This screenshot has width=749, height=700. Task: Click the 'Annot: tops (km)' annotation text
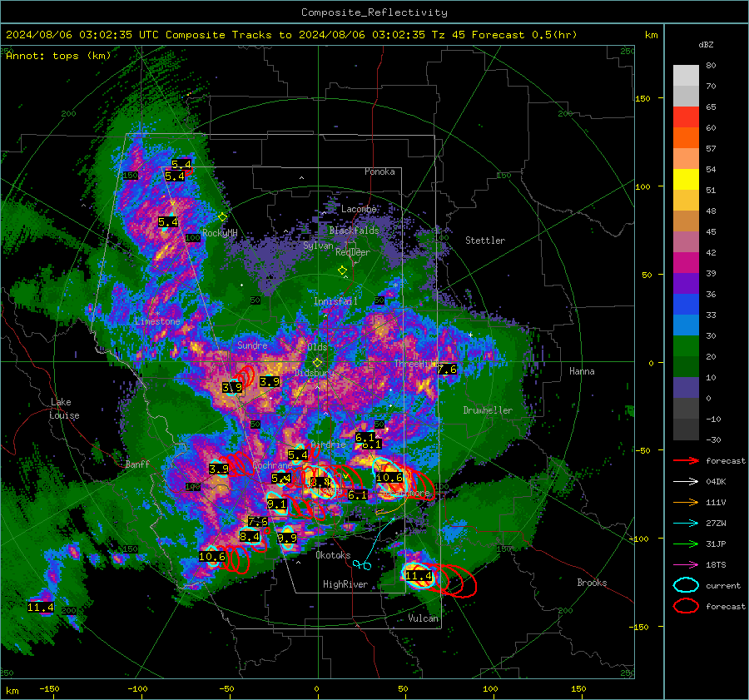(x=58, y=56)
